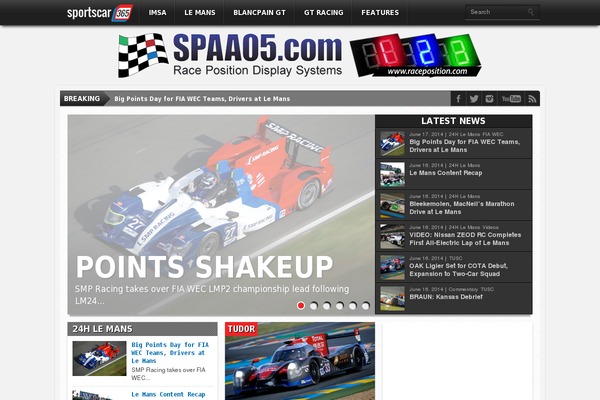Image resolution: width=600 pixels, height=400 pixels.
Task: Open the BLANCPAIN GT menu
Action: [x=259, y=13]
